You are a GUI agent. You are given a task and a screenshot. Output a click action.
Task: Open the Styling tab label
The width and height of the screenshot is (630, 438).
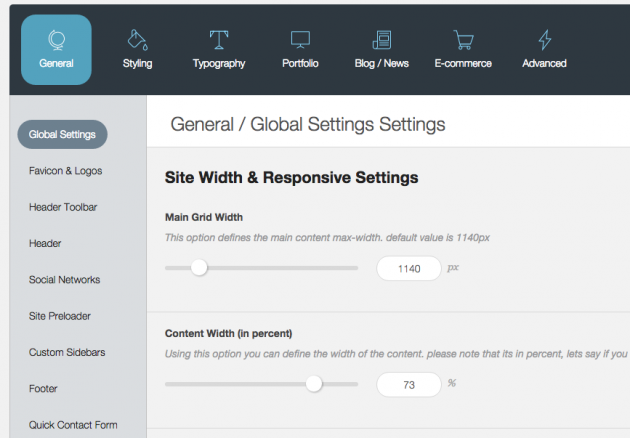click(x=137, y=63)
